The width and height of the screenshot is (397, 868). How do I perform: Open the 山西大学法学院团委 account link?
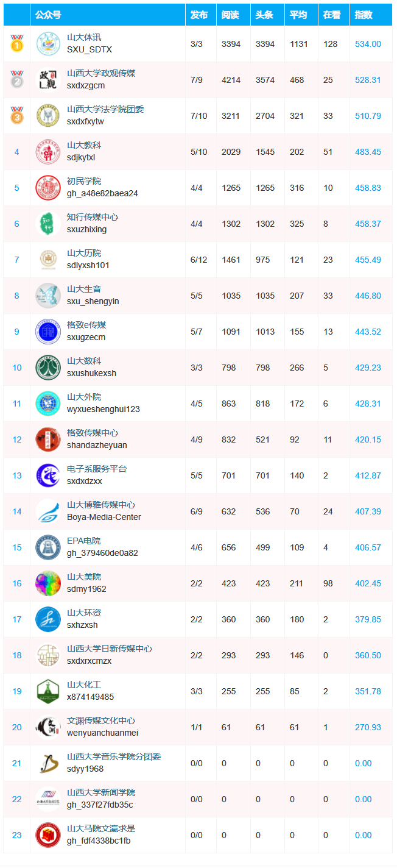tap(105, 109)
